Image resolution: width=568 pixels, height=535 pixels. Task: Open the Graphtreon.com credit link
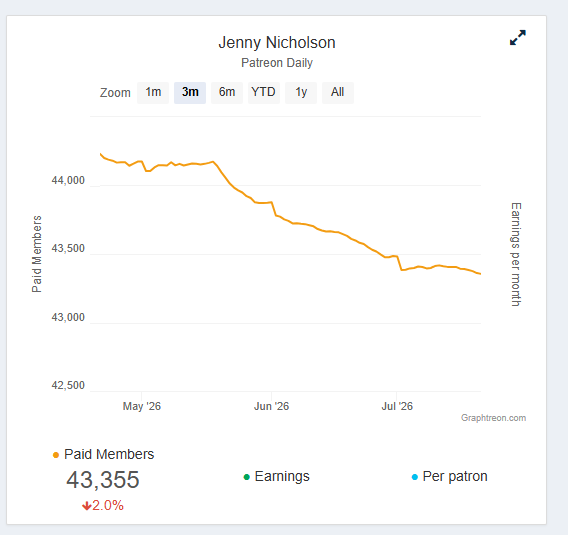[x=493, y=418]
